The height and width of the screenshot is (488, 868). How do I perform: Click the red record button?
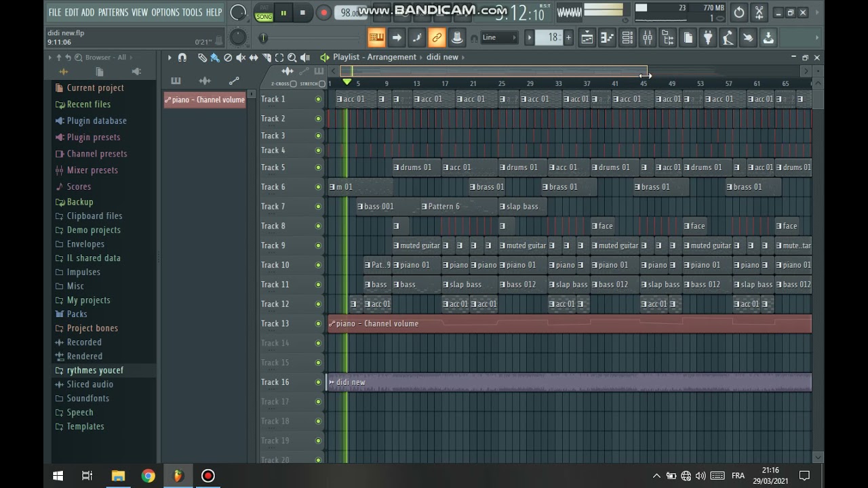click(x=323, y=12)
